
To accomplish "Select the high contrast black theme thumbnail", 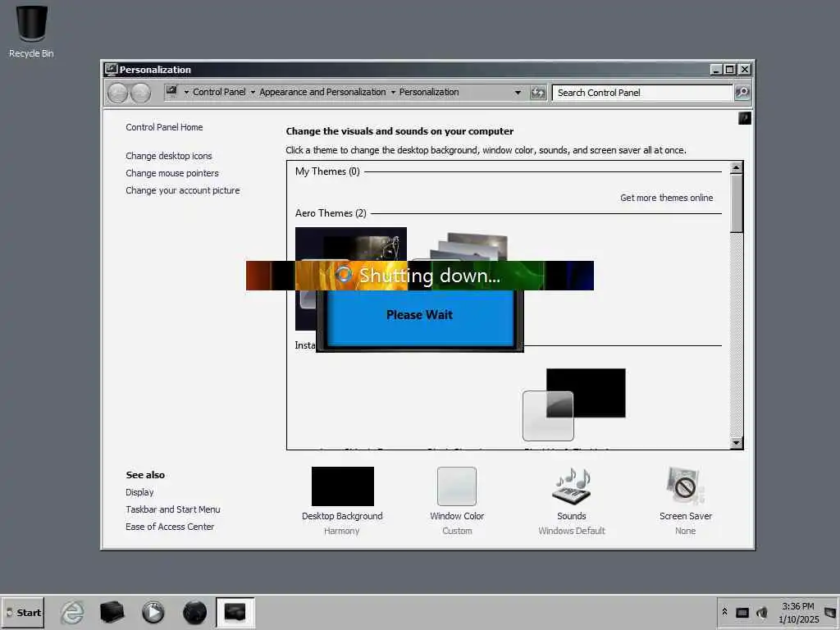I will (574, 404).
